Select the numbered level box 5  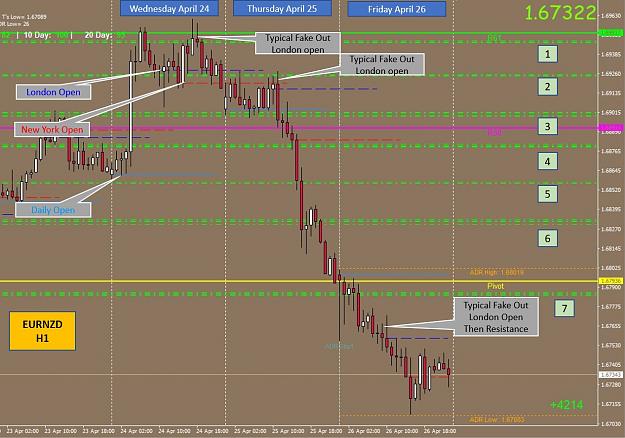[x=548, y=194]
